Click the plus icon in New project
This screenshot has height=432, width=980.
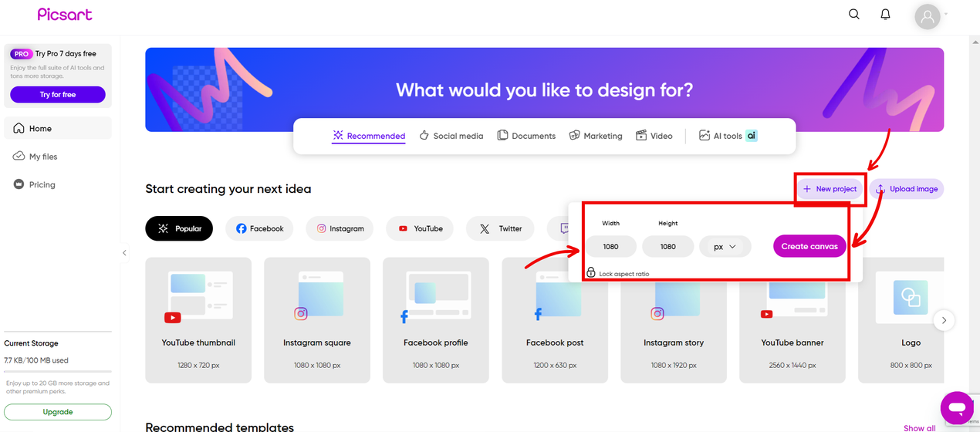click(807, 189)
